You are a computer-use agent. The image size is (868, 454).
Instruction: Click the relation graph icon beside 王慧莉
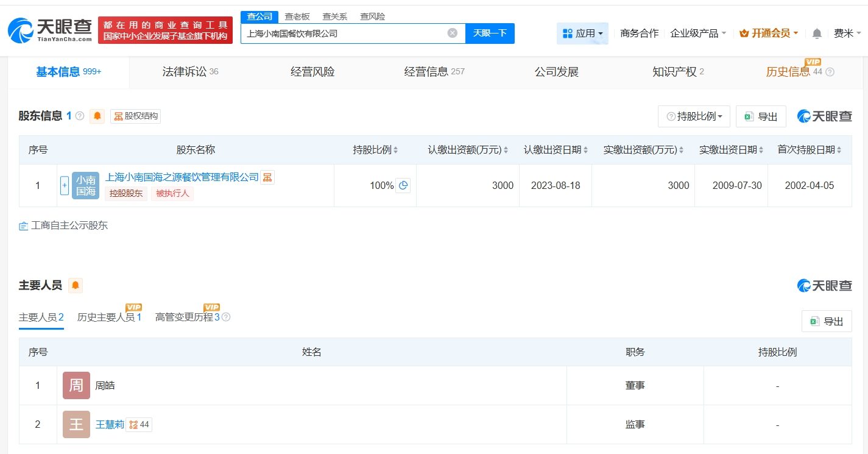tap(133, 424)
